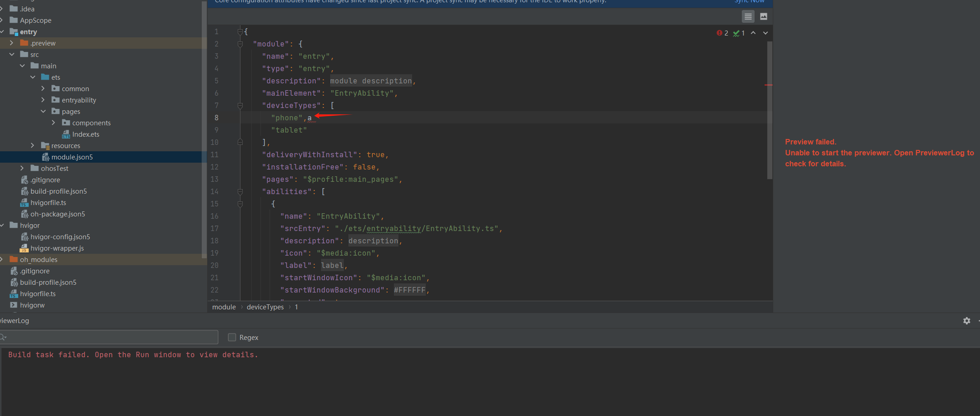Select AppScope folder in tree

click(x=36, y=21)
